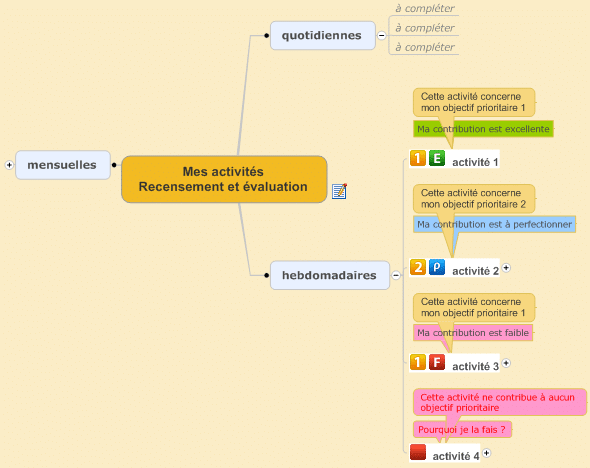This screenshot has height=468, width=590.
Task: Select the mensuelles topic
Action: tap(63, 165)
